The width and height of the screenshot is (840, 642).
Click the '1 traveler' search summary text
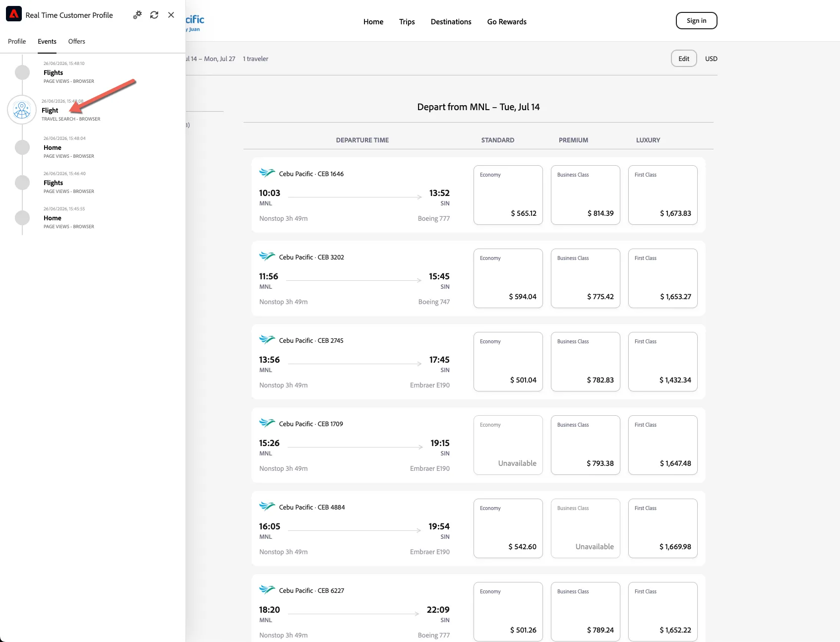pos(256,59)
